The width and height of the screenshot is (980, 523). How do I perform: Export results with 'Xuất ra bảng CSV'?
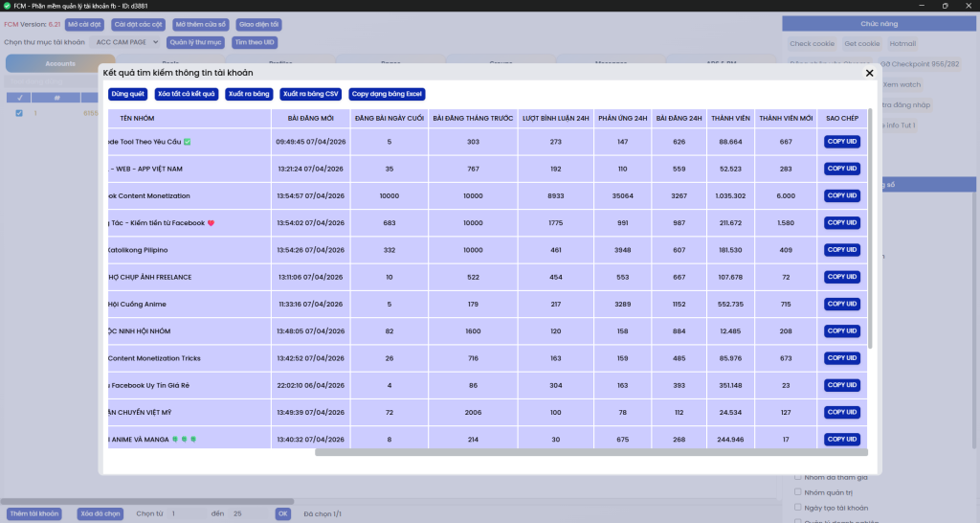(310, 94)
